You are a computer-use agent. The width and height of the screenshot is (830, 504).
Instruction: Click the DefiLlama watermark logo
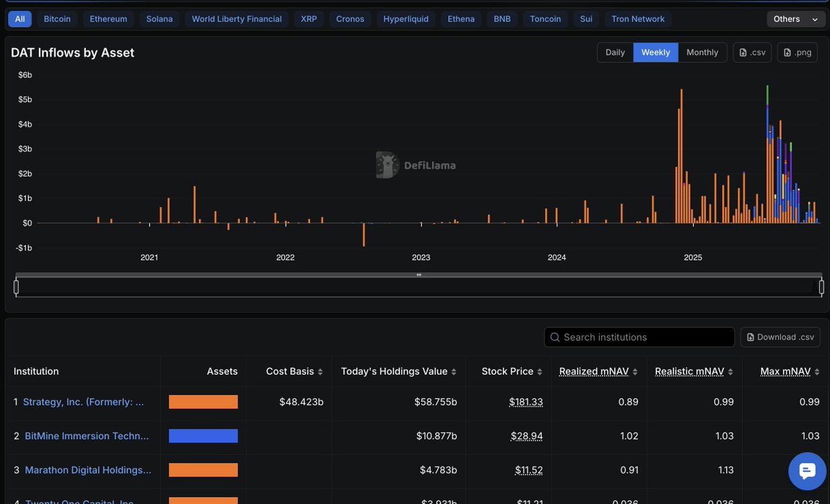pos(387,165)
